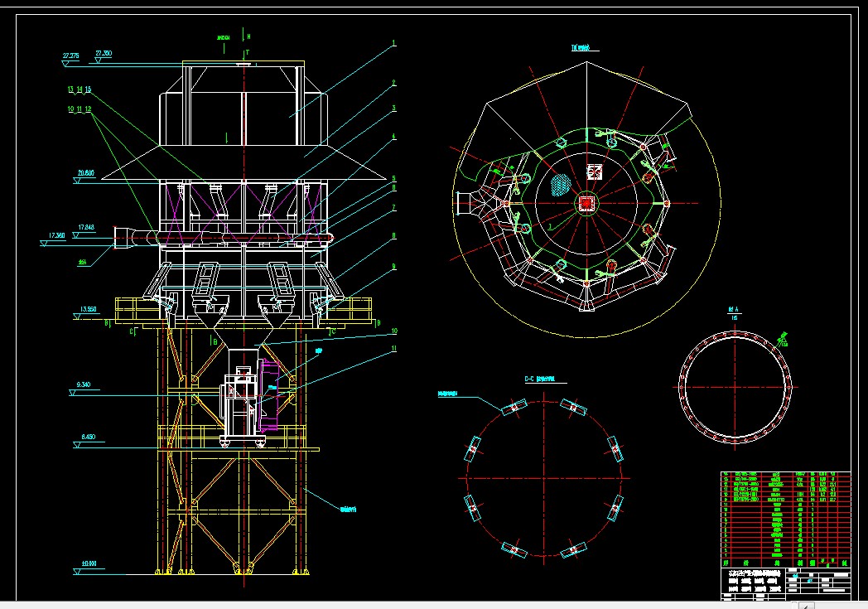Click the title block in the bottom right
868x609 pixels.
pos(784,581)
